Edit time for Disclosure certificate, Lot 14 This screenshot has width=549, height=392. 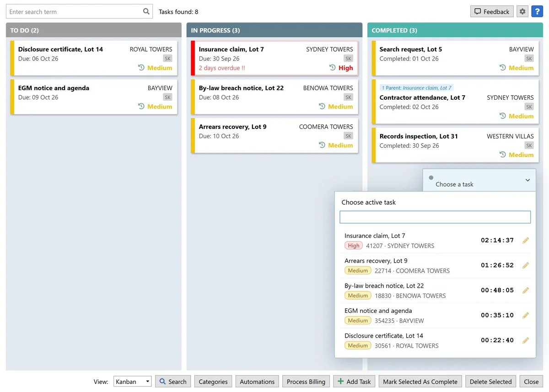pyautogui.click(x=526, y=340)
